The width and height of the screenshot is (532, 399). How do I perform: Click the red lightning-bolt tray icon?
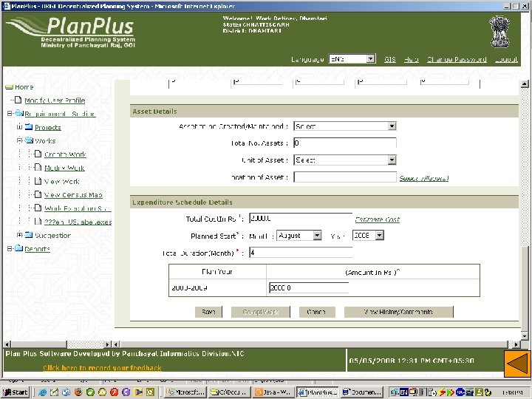click(x=443, y=392)
